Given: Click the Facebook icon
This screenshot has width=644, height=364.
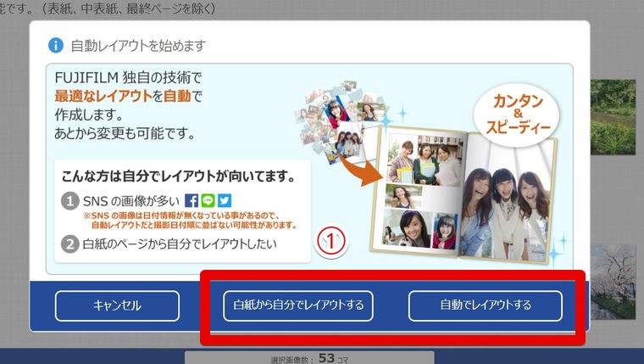Looking at the screenshot, I should point(191,201).
